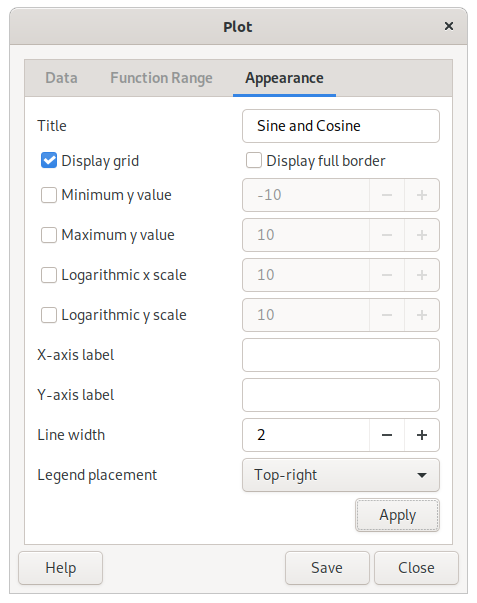Open Help for the Plot dialog
The width and height of the screenshot is (477, 603).
coord(60,568)
